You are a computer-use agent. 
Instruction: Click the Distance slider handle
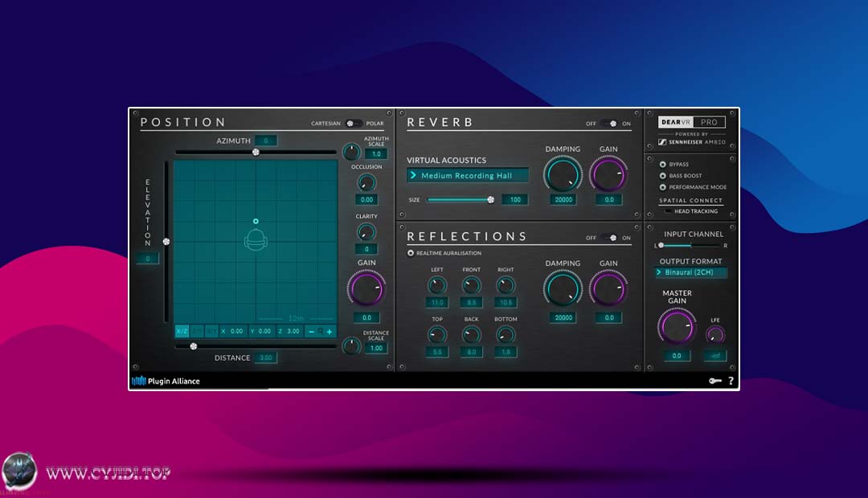(x=193, y=346)
